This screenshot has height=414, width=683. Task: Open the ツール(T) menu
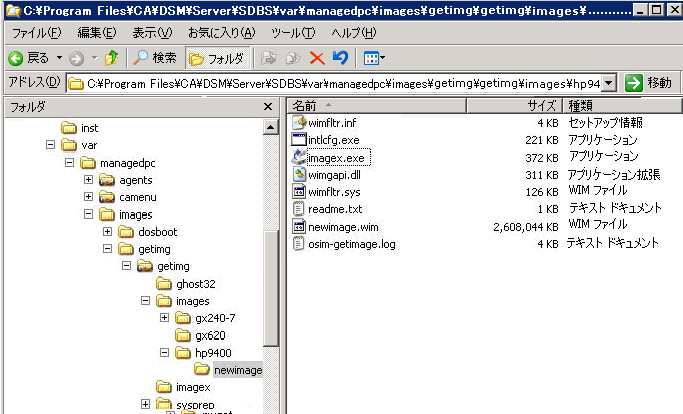293,33
